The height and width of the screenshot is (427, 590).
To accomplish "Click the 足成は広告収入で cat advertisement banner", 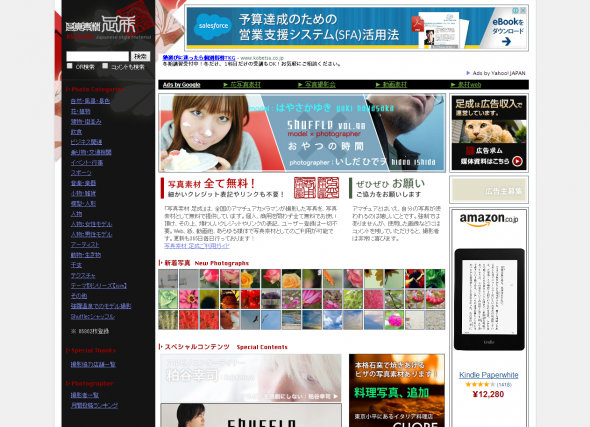I will tap(489, 133).
